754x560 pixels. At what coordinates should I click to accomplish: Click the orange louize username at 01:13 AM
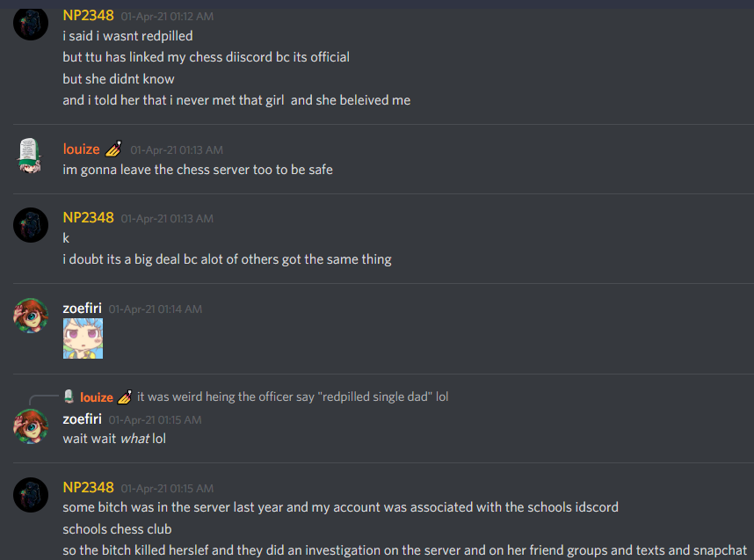point(81,149)
